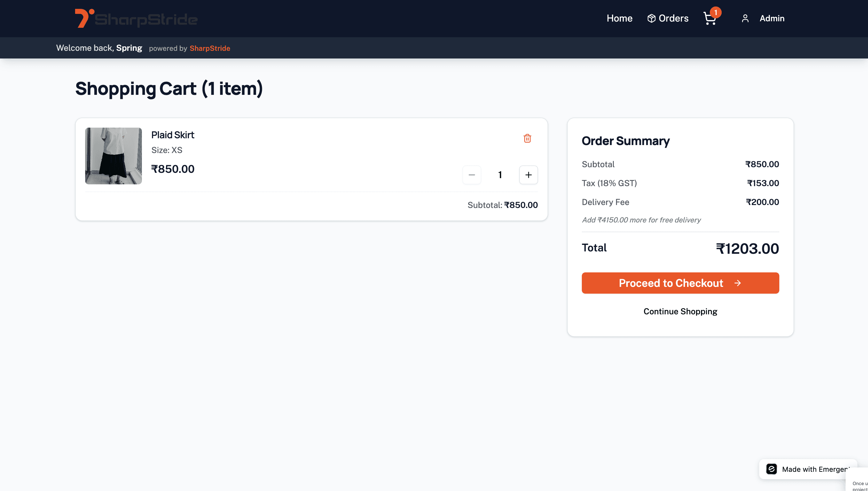Go to Home page
Viewport: 868px width, 491px height.
(x=619, y=19)
